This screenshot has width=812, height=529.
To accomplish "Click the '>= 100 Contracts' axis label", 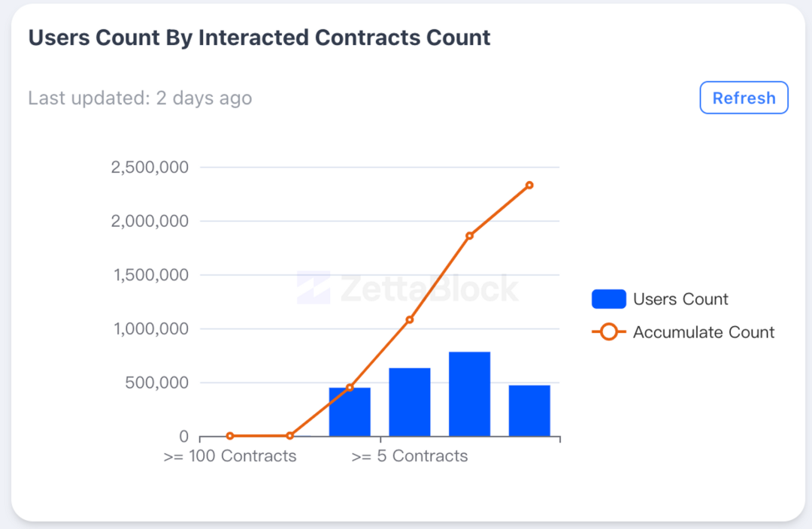I will click(x=230, y=456).
